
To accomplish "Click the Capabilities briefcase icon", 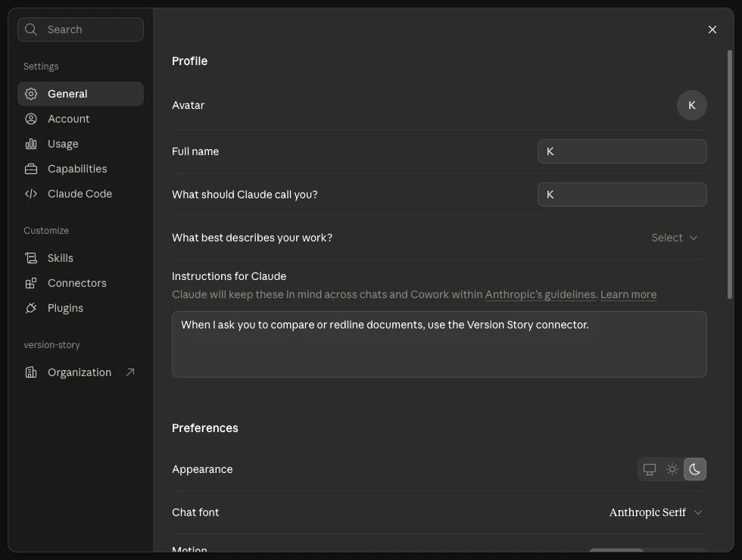I will [31, 169].
